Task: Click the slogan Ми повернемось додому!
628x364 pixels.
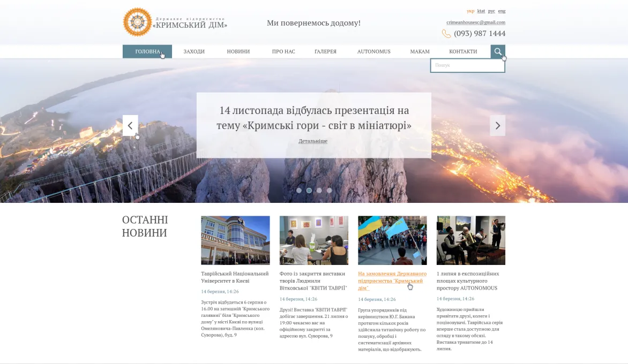Action: pyautogui.click(x=313, y=23)
